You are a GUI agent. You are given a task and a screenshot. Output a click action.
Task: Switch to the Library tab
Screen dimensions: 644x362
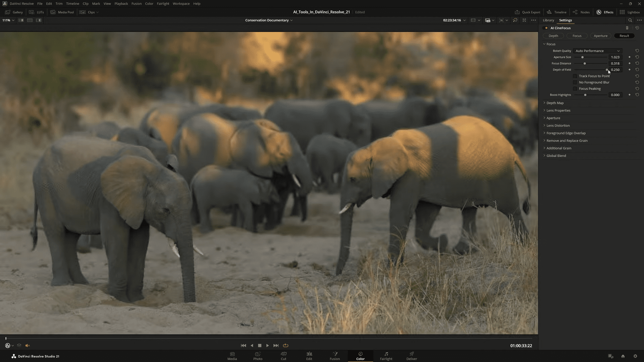(548, 20)
